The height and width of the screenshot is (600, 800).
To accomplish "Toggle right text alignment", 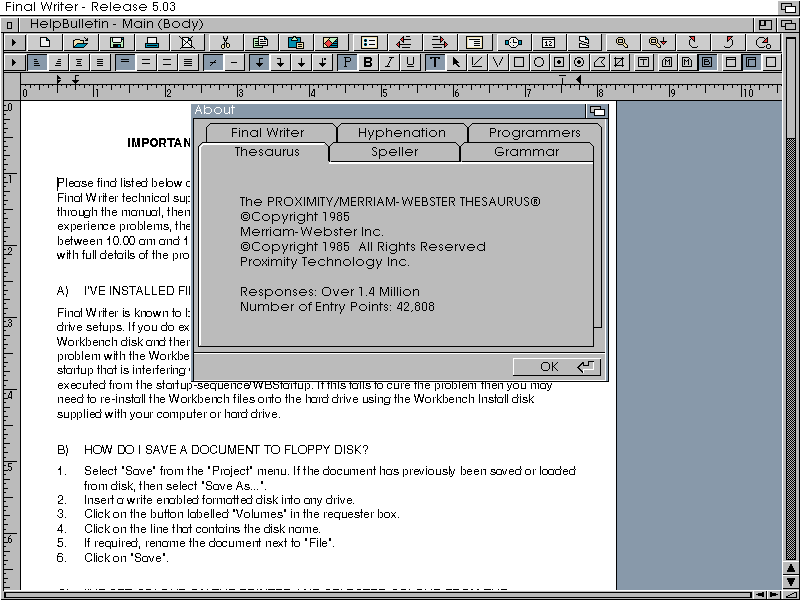I will pyautogui.click(x=58, y=62).
